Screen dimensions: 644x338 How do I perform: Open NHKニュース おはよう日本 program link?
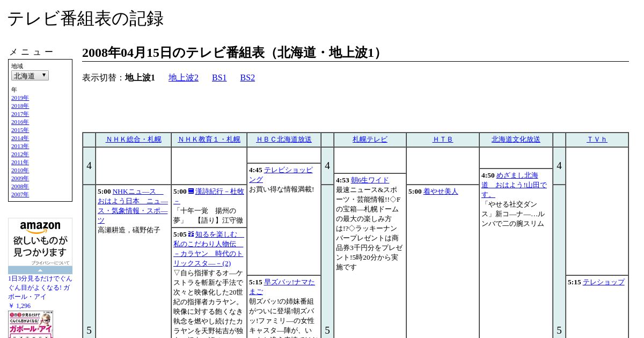tap(133, 206)
